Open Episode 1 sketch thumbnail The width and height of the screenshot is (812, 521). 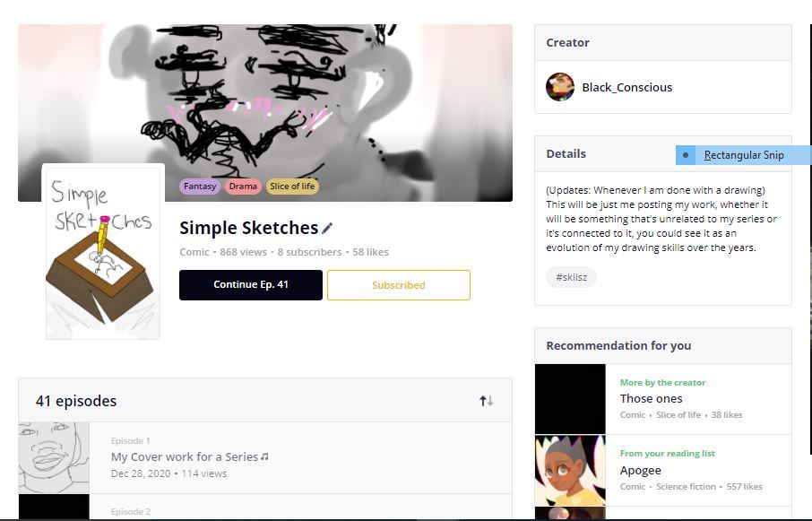tap(54, 457)
